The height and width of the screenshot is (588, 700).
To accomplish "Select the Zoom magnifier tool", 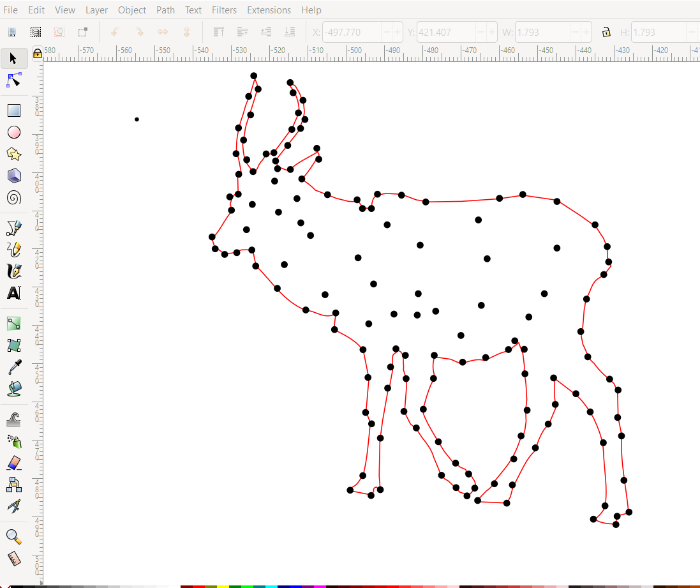I will tap(13, 536).
